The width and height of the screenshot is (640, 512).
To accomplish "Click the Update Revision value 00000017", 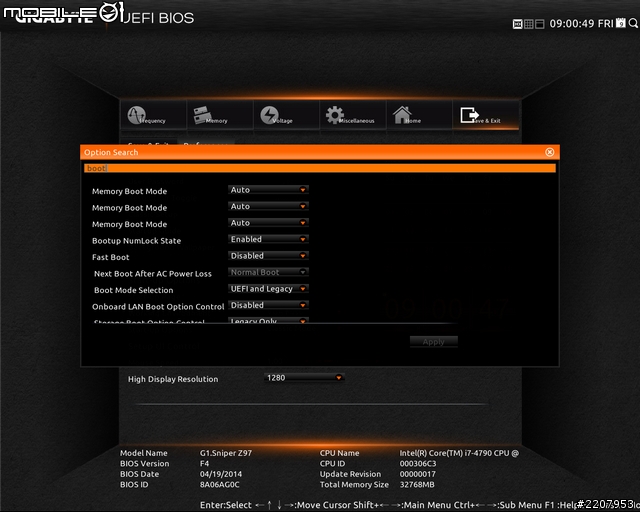I will pyautogui.click(x=418, y=474).
